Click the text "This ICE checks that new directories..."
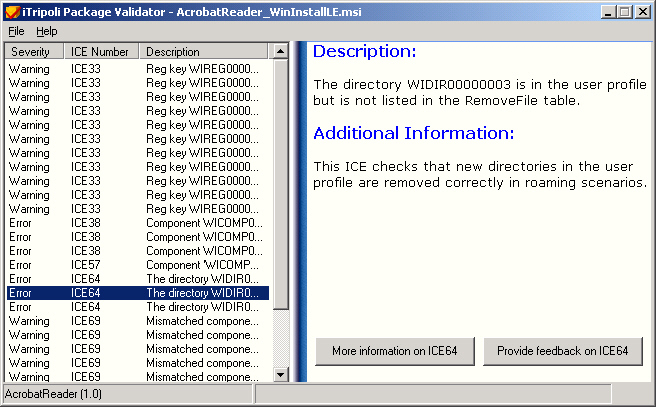 point(480,174)
